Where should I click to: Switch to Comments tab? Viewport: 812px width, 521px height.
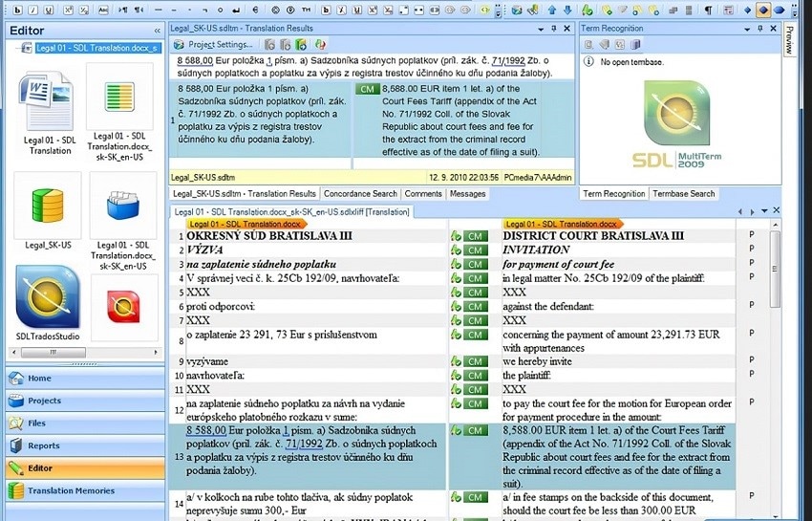pos(423,194)
